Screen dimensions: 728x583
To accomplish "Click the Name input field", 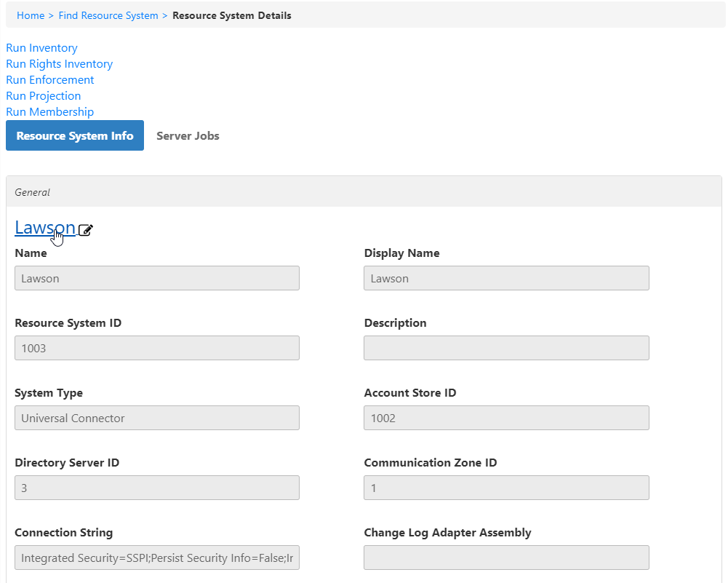I will [157, 278].
